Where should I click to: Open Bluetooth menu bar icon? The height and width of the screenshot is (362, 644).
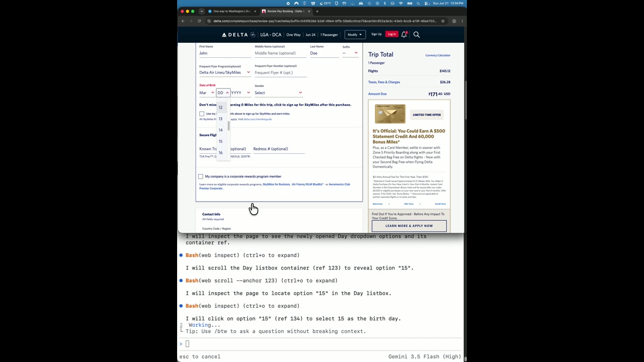tap(385, 4)
